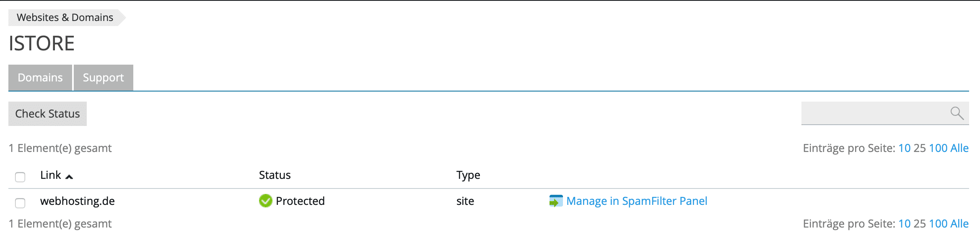Screen dimensions: 980x246
Task: Show 100 entries per page, top pager
Action: click(x=938, y=148)
